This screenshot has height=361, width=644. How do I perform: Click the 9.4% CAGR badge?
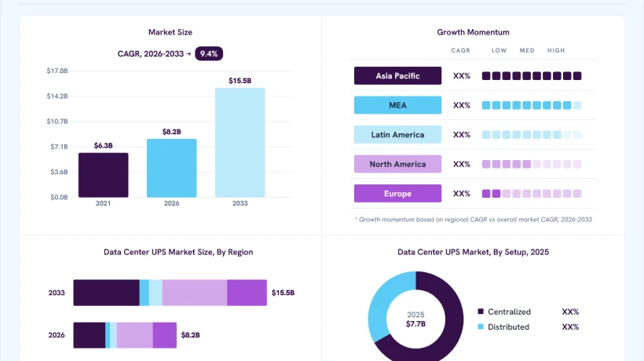pos(209,53)
